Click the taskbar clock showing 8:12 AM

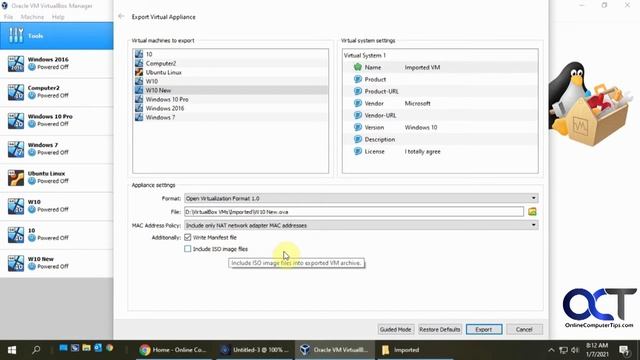[x=597, y=350]
